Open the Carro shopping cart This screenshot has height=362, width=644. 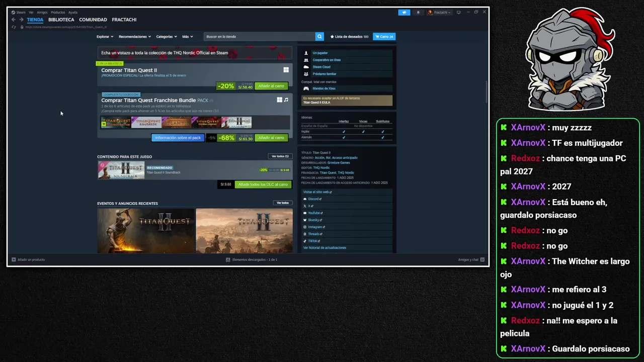pos(384,36)
